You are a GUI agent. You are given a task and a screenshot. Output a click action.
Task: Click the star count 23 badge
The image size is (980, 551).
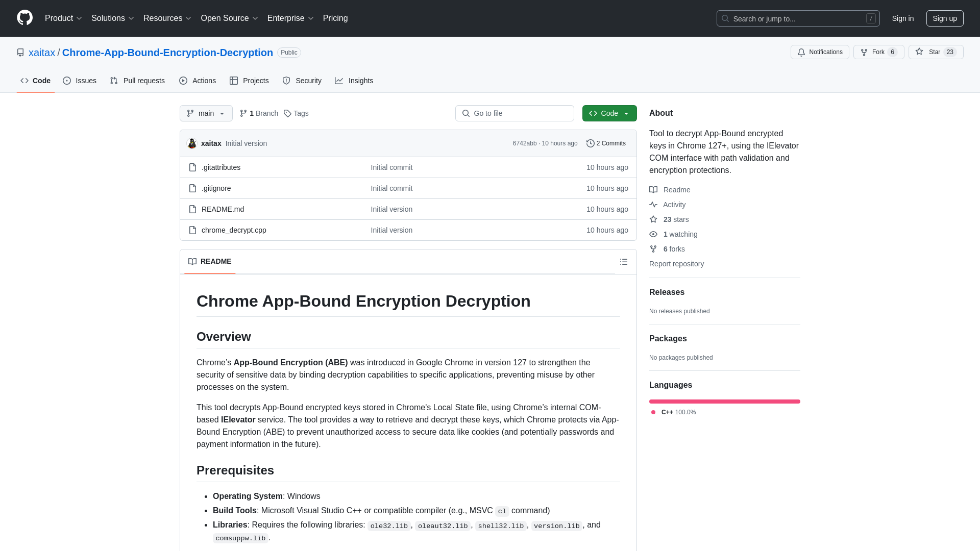(950, 52)
